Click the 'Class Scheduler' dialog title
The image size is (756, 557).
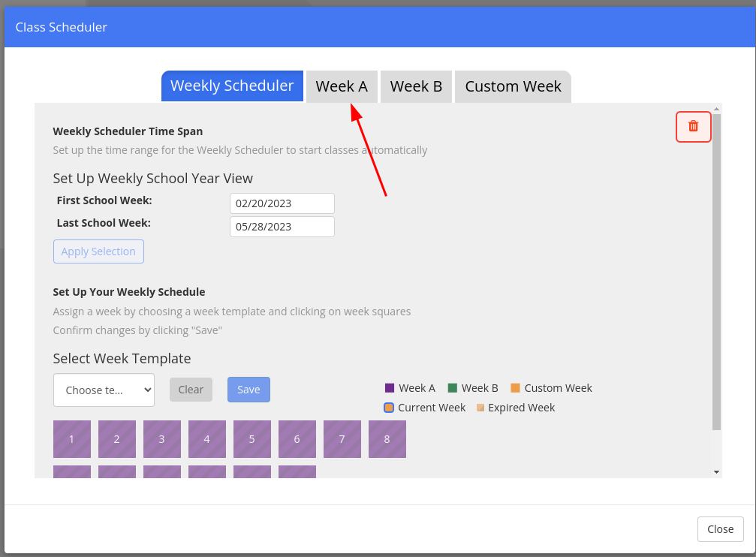click(x=62, y=27)
